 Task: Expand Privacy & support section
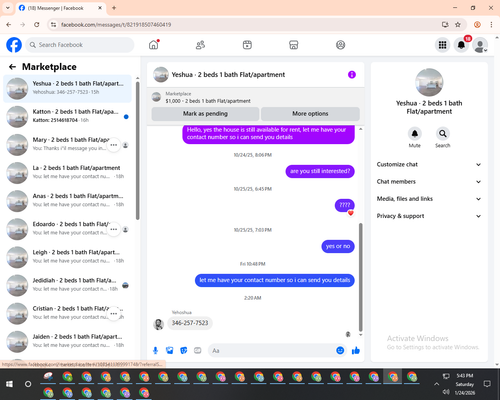(x=429, y=216)
